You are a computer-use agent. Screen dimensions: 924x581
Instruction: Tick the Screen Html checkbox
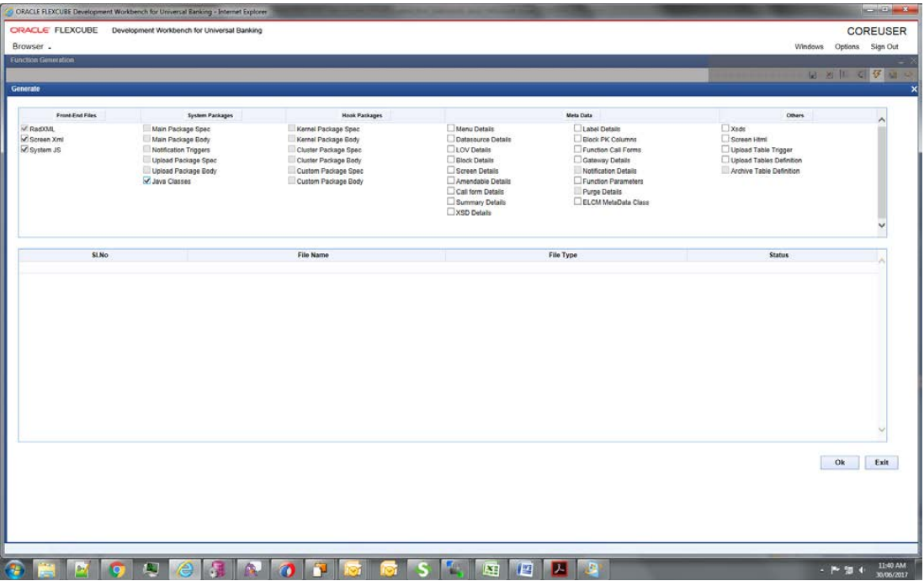tap(725, 139)
